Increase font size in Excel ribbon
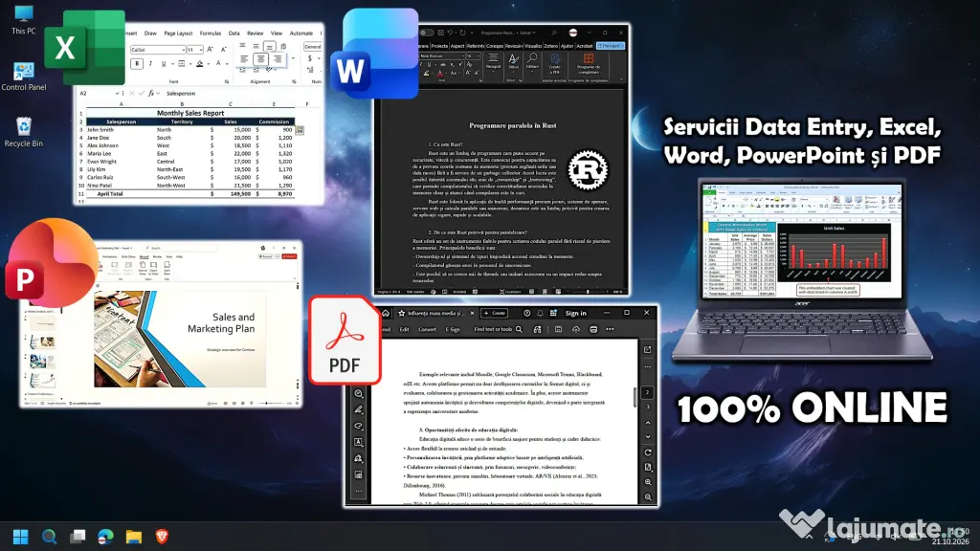The width and height of the screenshot is (980, 551). coord(210,49)
